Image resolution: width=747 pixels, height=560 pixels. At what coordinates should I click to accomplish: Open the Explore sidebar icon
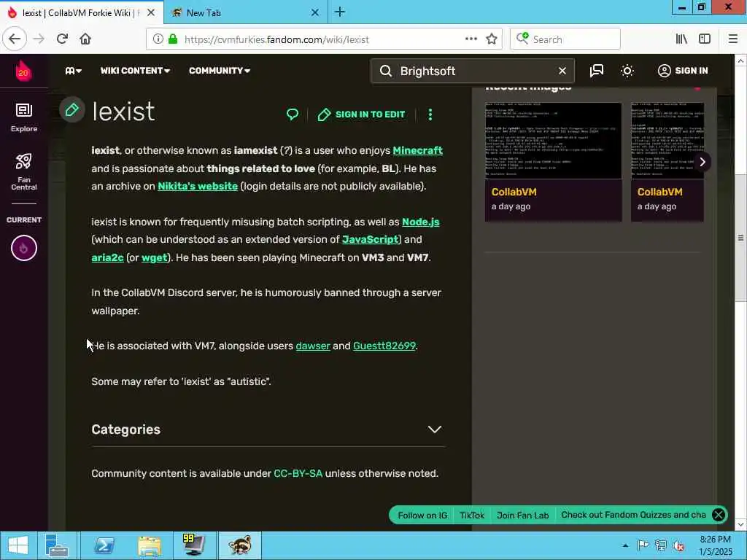tap(24, 117)
